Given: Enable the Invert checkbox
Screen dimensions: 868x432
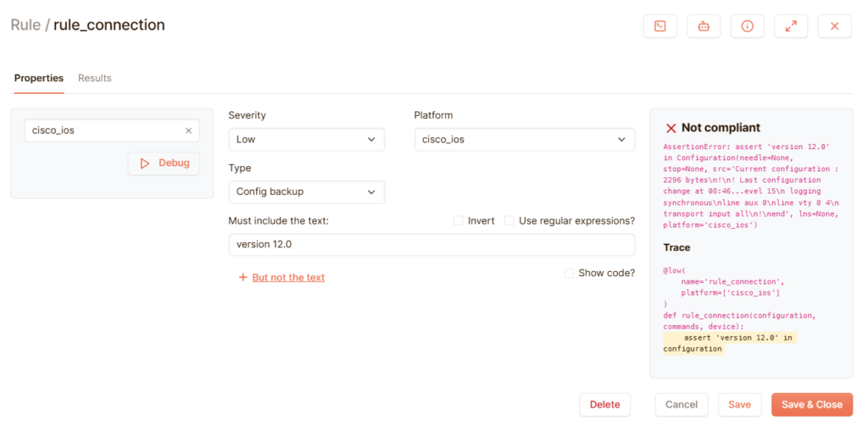Looking at the screenshot, I should 459,221.
